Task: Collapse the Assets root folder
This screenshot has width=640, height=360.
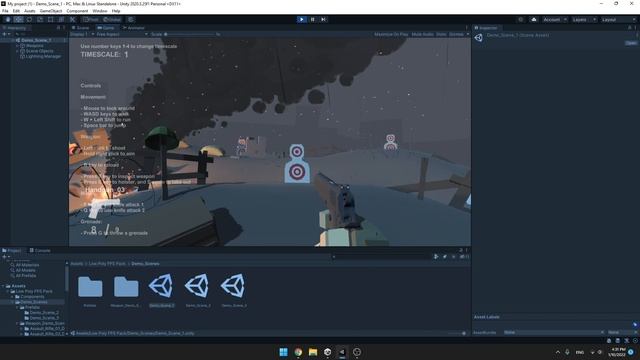Action: 3,286
